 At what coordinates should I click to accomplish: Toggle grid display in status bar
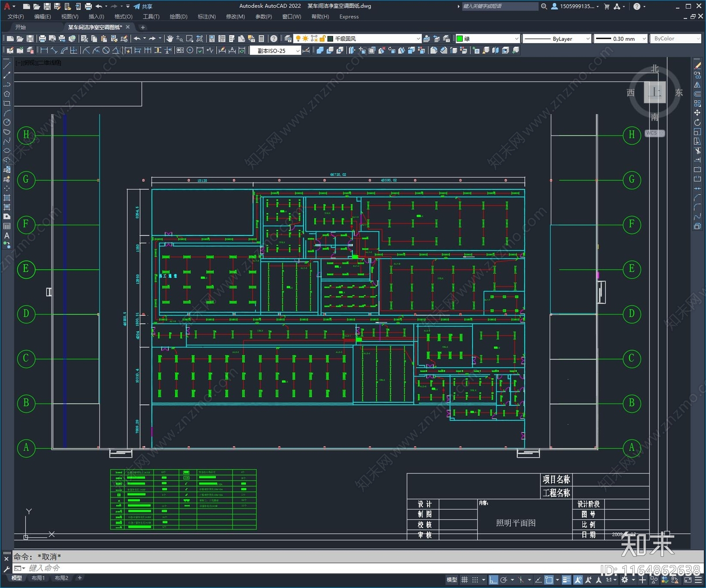coord(465,580)
